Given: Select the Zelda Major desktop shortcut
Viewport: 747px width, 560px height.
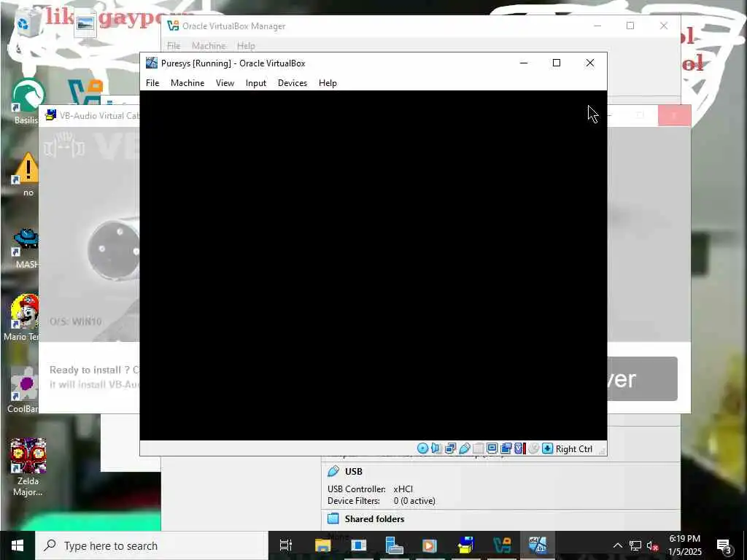Looking at the screenshot, I should [28, 467].
